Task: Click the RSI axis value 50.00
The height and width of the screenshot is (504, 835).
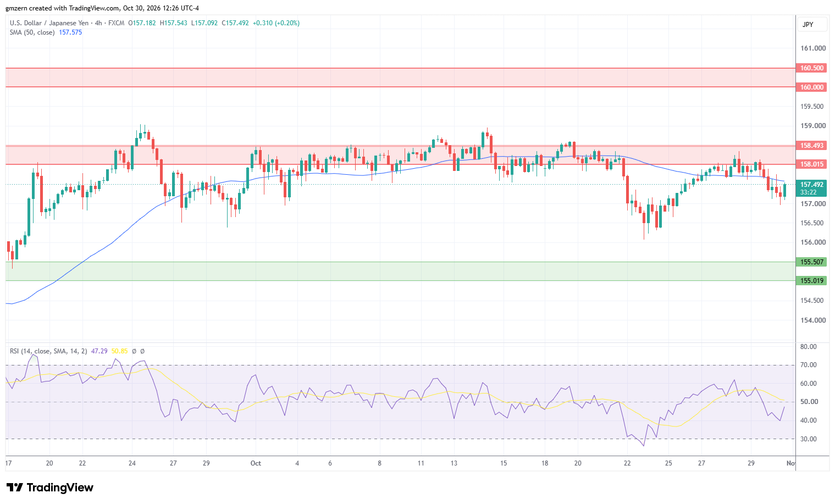Action: pos(809,402)
